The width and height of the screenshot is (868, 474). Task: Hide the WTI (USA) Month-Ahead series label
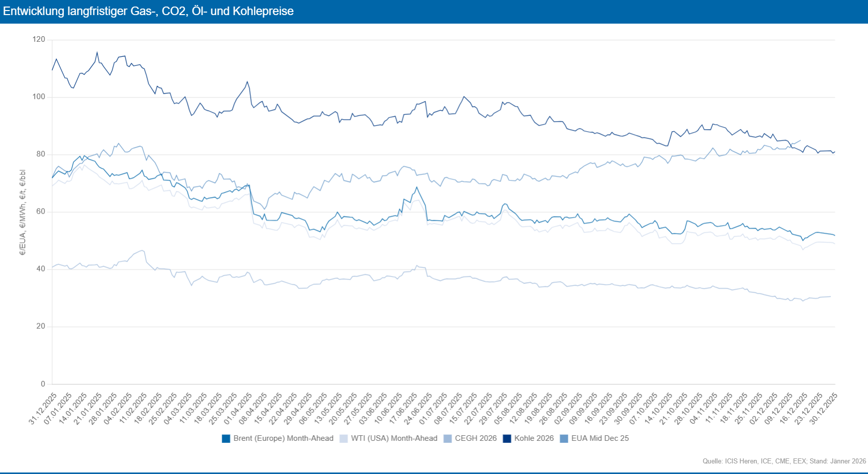394,439
